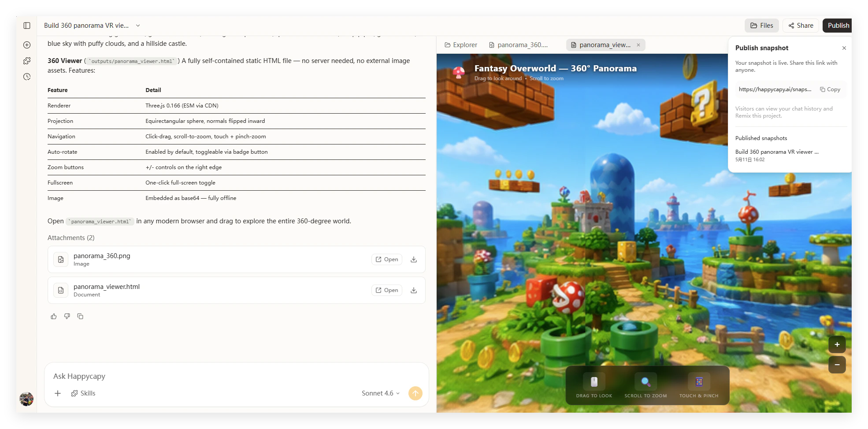Screen dimensions: 868x429
Task: Send message with the arrow button
Action: click(415, 393)
